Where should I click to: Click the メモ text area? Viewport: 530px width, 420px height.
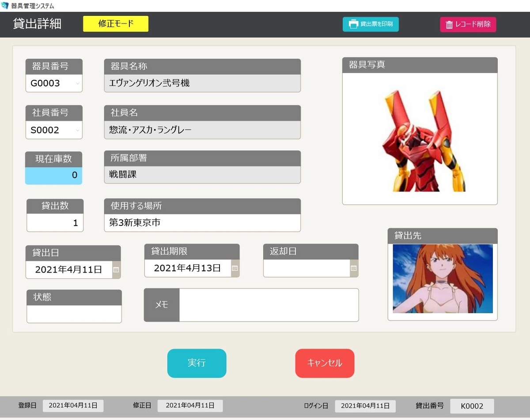pos(269,305)
